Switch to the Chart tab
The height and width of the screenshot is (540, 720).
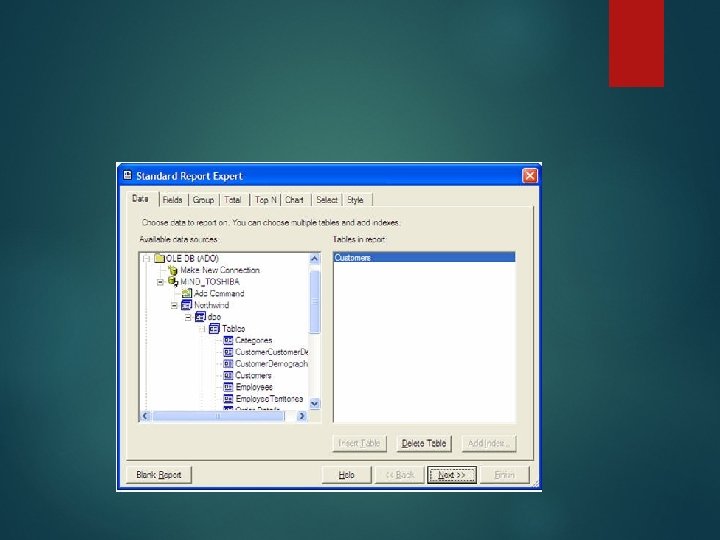click(x=294, y=200)
